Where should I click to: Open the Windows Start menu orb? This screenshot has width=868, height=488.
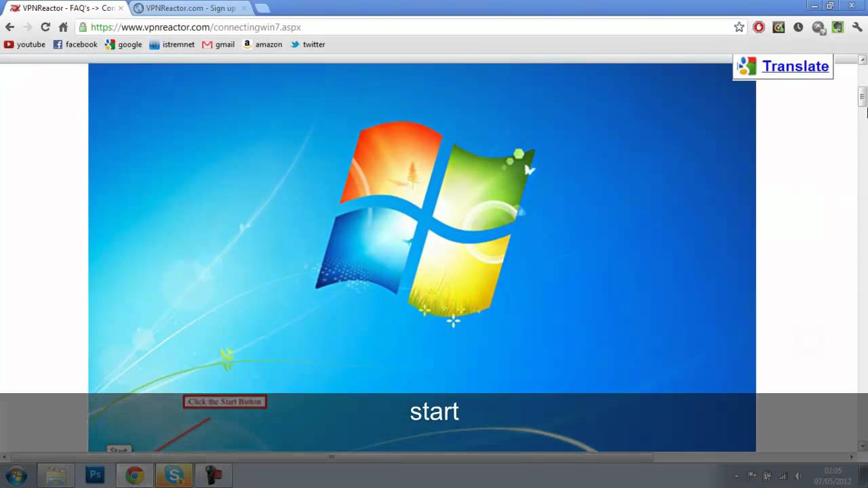[16, 475]
